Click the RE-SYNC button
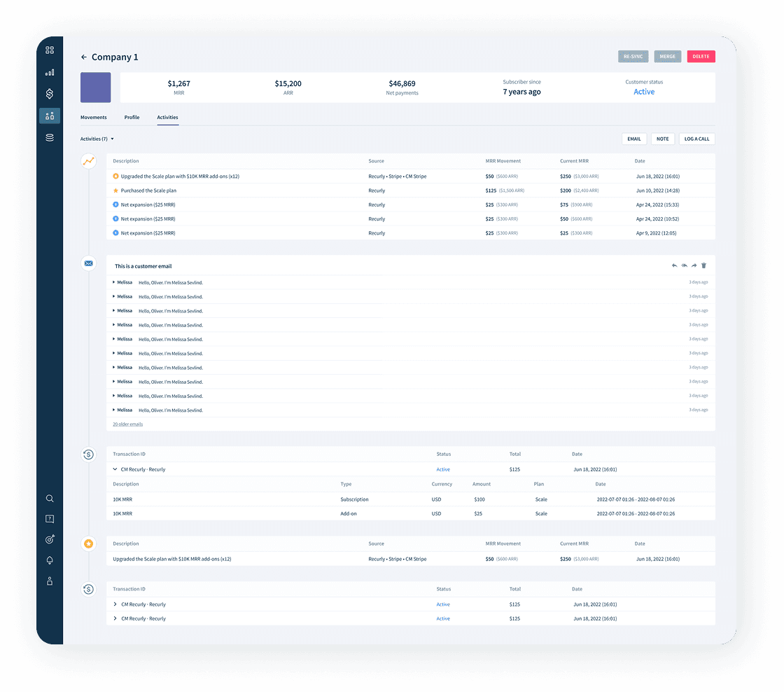The width and height of the screenshot is (784, 692). click(633, 57)
